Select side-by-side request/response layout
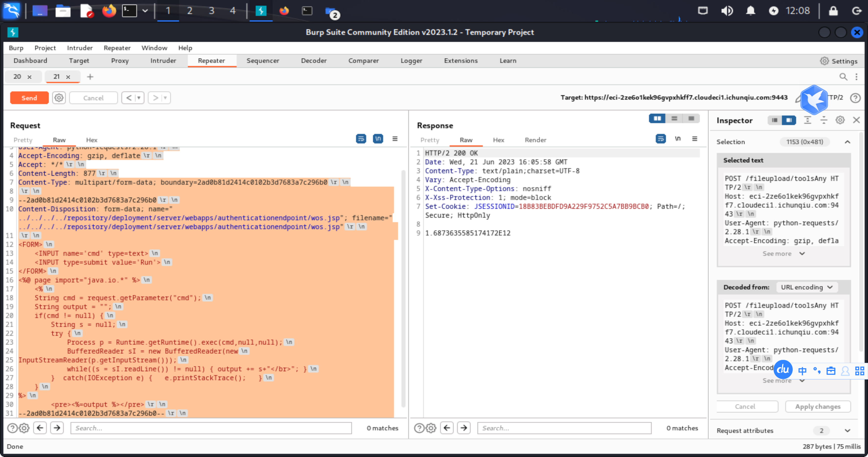Image resolution: width=868 pixels, height=457 pixels. pos(657,118)
